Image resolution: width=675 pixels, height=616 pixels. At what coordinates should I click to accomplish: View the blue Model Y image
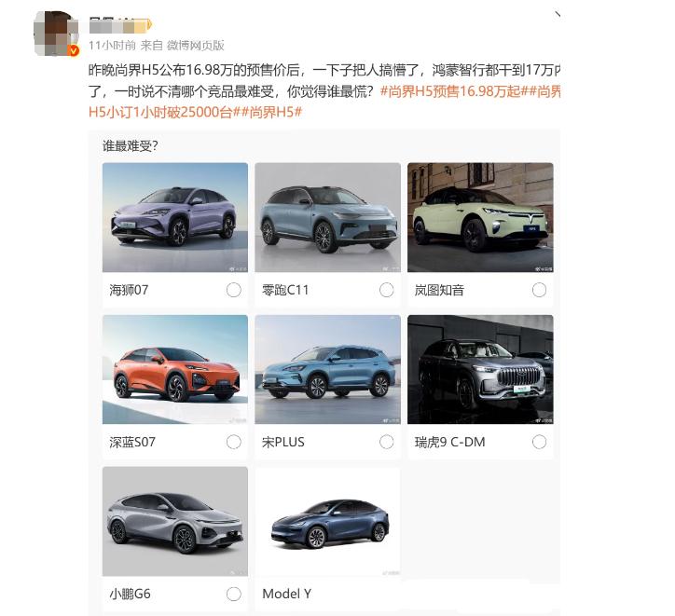(327, 521)
